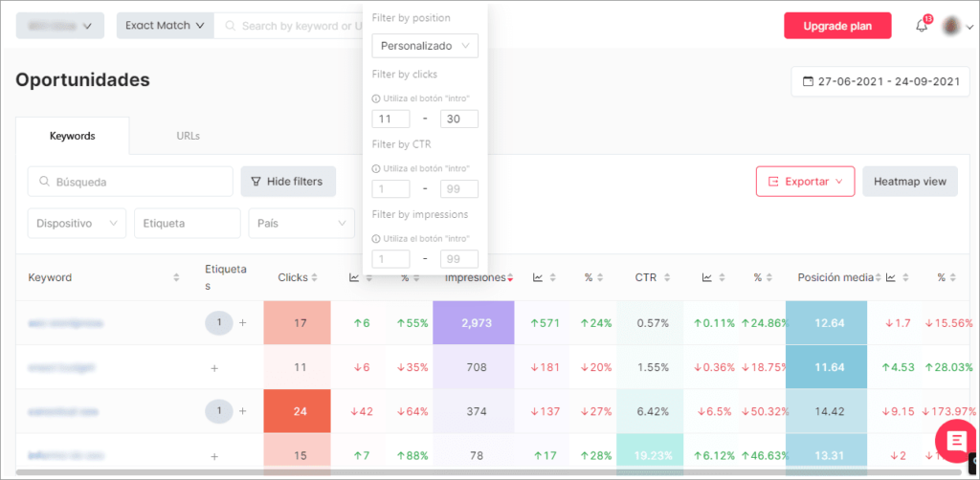Switch to Heatmap view
This screenshot has width=980, height=480.
pyautogui.click(x=910, y=182)
